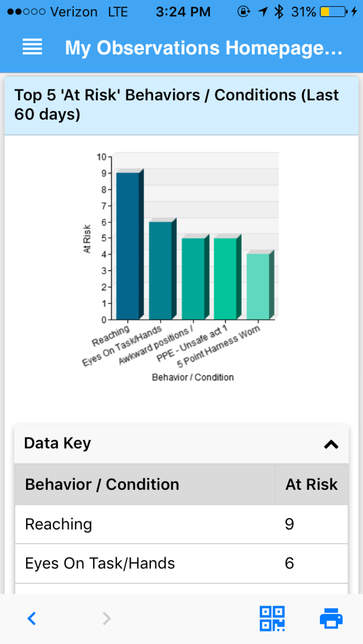The height and width of the screenshot is (644, 363).
Task: Tap the Bluetooth status icon
Action: [x=279, y=12]
